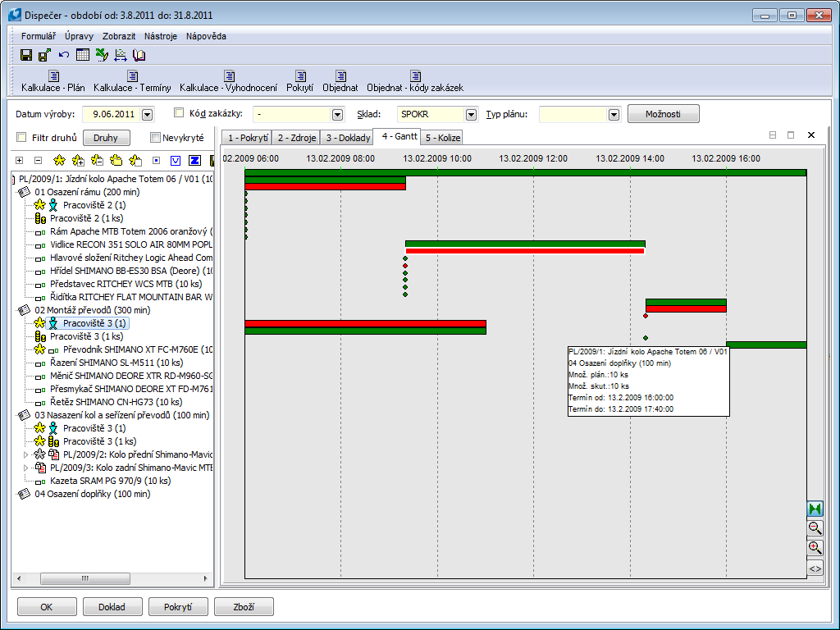
Task: Switch to the 2 - Zdroje tab
Action: [296, 138]
